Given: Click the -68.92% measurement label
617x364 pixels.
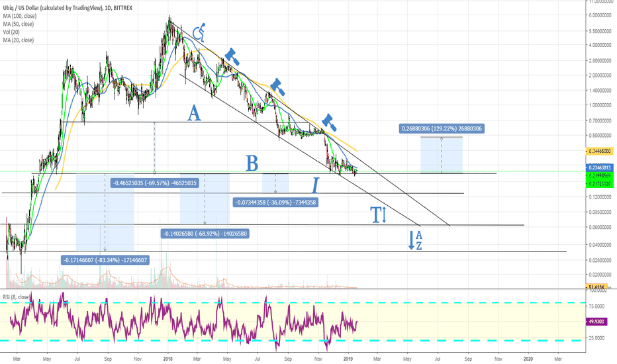Looking at the screenshot, I should pyautogui.click(x=205, y=234).
